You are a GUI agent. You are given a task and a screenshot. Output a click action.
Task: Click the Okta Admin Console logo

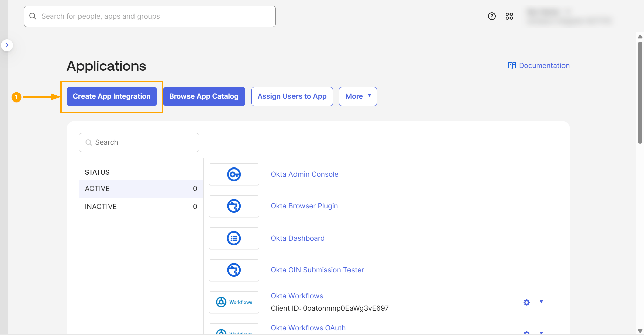[234, 174]
